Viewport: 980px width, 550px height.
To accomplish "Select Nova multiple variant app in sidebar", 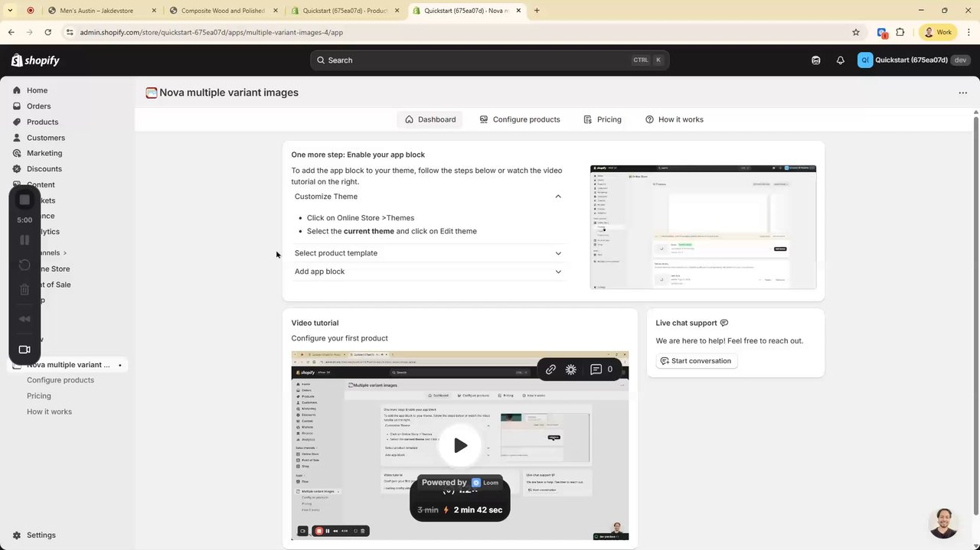I will coord(68,365).
